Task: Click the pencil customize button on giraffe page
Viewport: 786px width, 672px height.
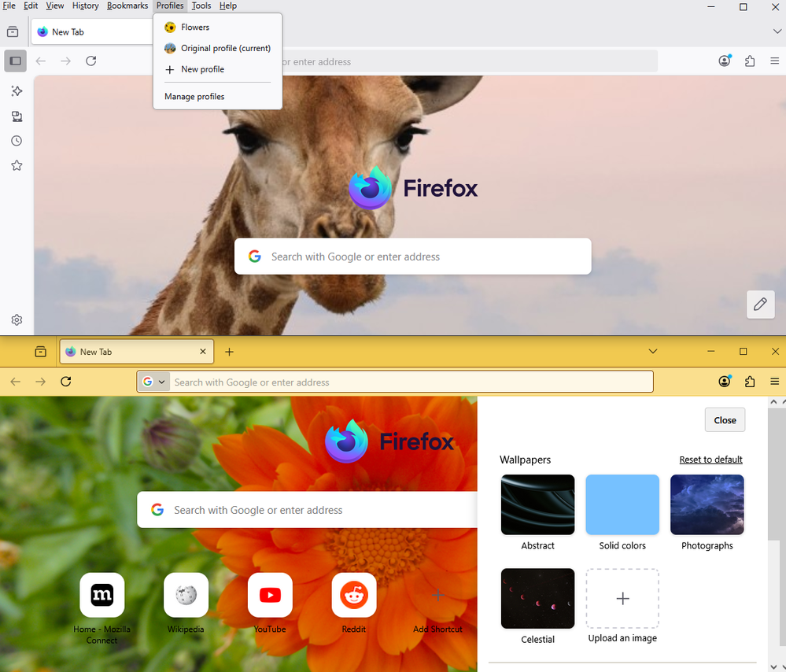Action: coord(760,305)
